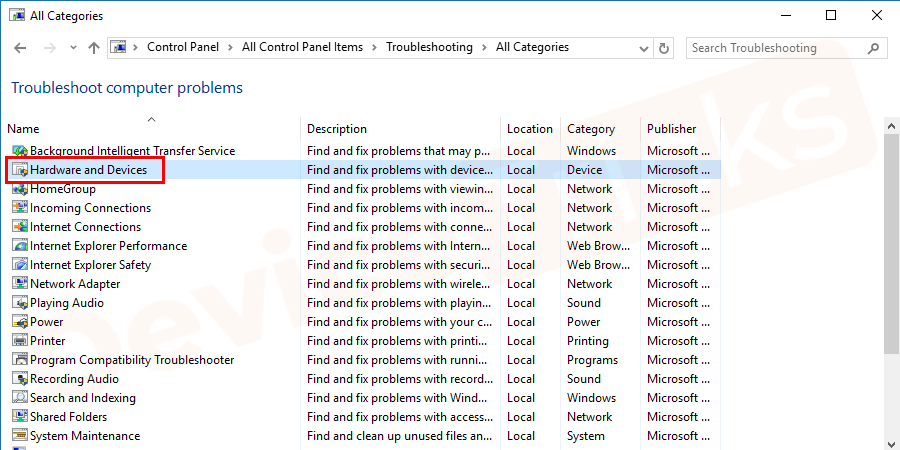Click 'Find and clean up unused files' description
The image size is (900, 450).
[x=399, y=436]
